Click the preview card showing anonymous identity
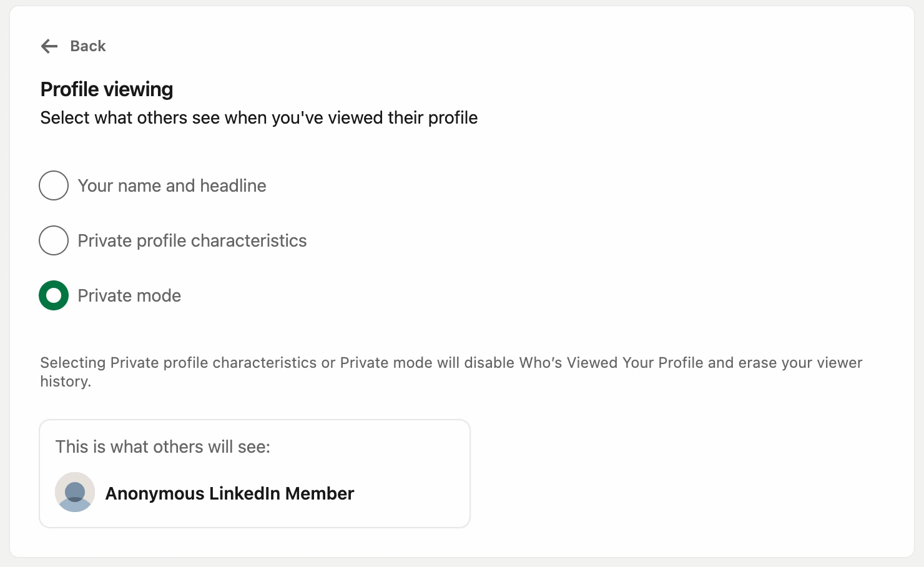The height and width of the screenshot is (567, 924). [x=255, y=473]
